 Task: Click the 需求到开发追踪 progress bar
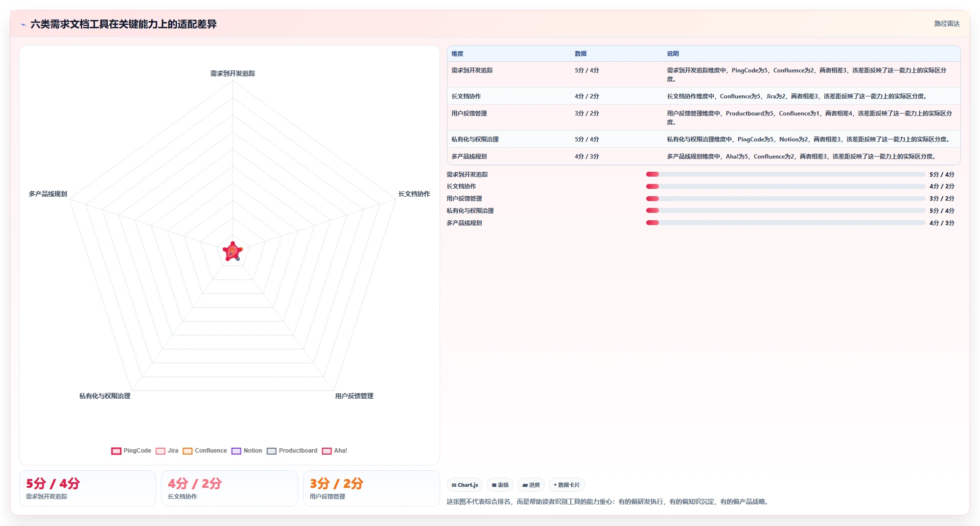click(785, 174)
